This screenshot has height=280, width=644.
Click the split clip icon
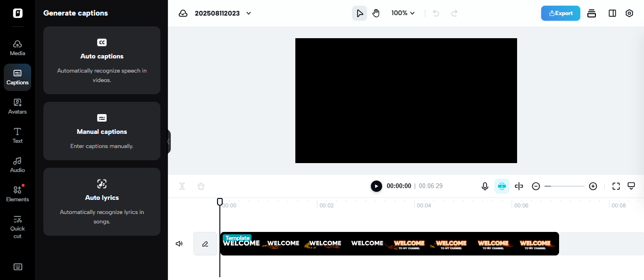(x=182, y=186)
